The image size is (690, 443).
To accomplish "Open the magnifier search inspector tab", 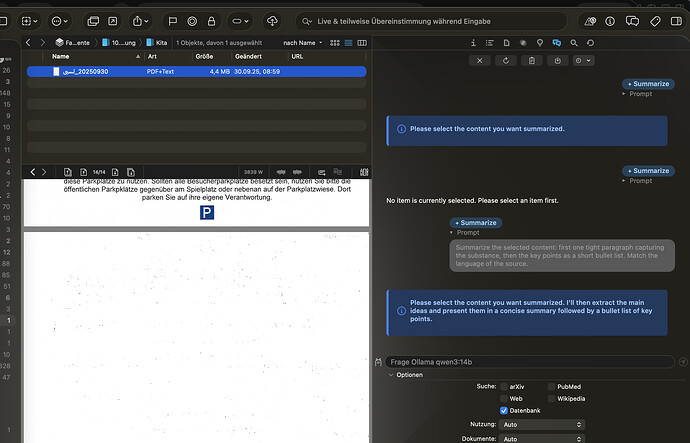I will point(574,43).
